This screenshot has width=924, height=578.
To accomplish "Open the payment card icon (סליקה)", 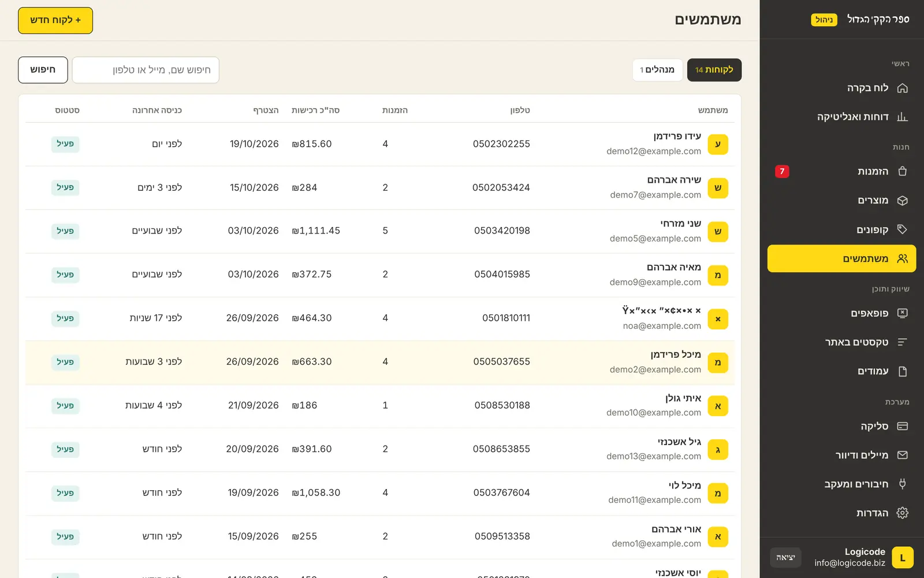I will click(x=902, y=426).
